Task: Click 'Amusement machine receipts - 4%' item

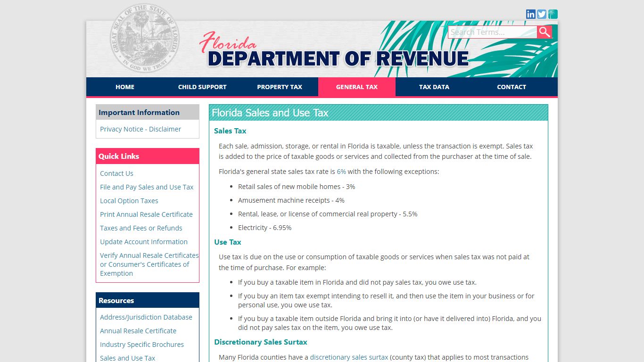Action: coord(291,200)
